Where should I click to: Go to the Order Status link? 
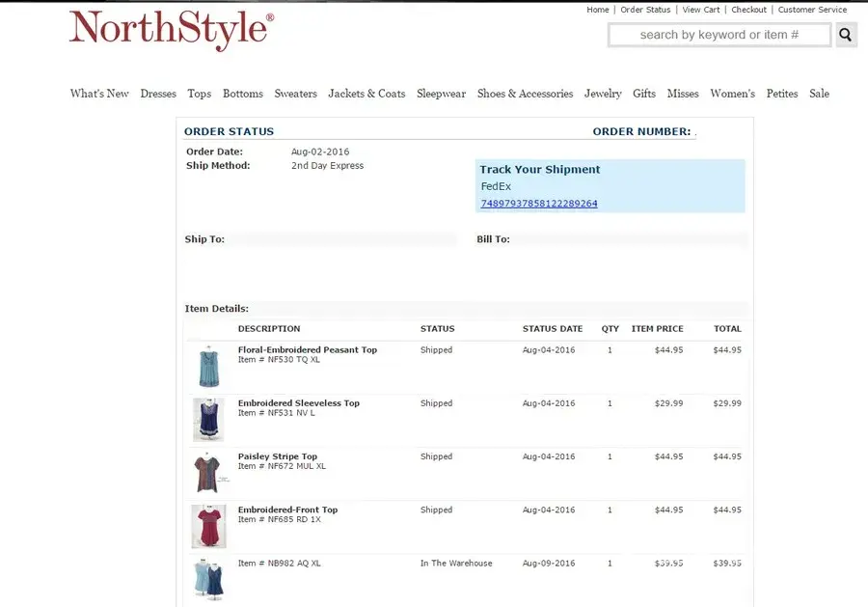645,10
